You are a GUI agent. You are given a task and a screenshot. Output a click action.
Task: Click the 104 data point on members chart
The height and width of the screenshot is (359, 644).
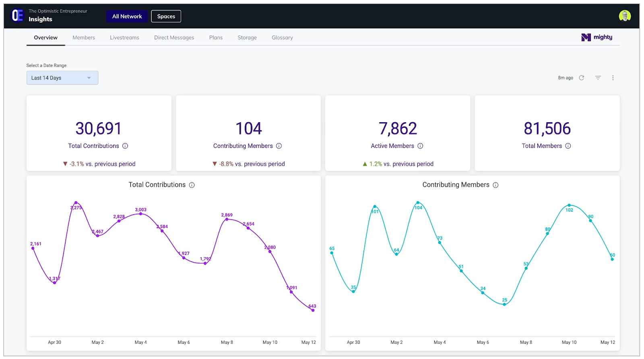[x=418, y=203]
